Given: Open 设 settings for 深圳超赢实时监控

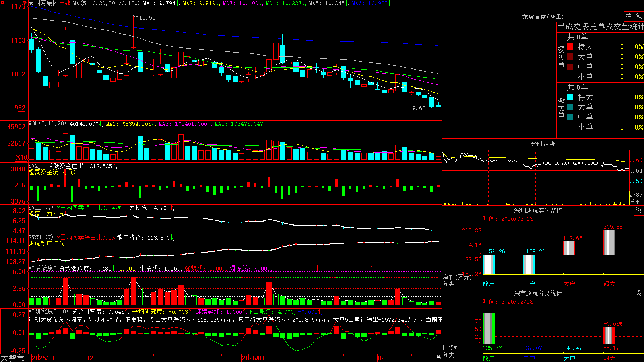Looking at the screenshot, I should 639,210.
